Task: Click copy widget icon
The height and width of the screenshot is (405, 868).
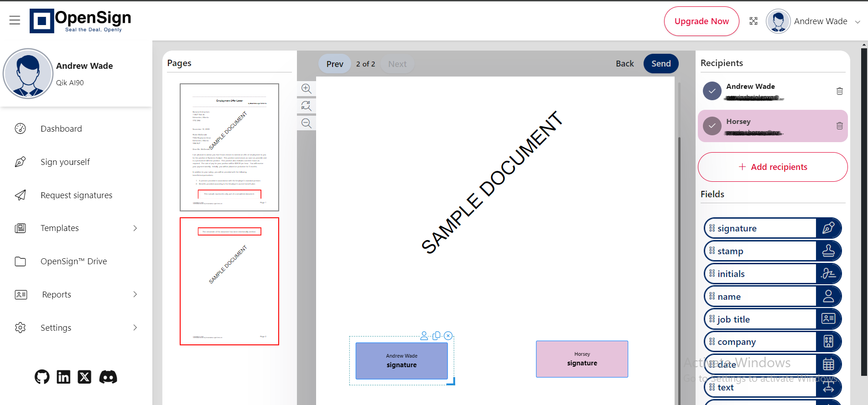Action: (437, 336)
